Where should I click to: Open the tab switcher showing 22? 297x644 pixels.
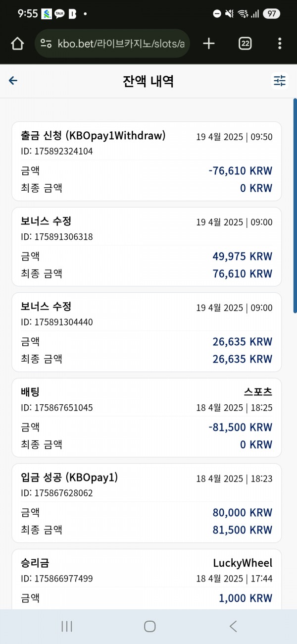click(245, 44)
